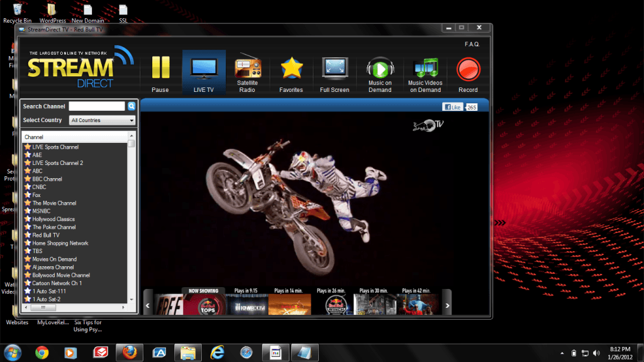The height and width of the screenshot is (362, 644).
Task: Select Cartoon Network Ch 1
Action: pyautogui.click(x=57, y=283)
